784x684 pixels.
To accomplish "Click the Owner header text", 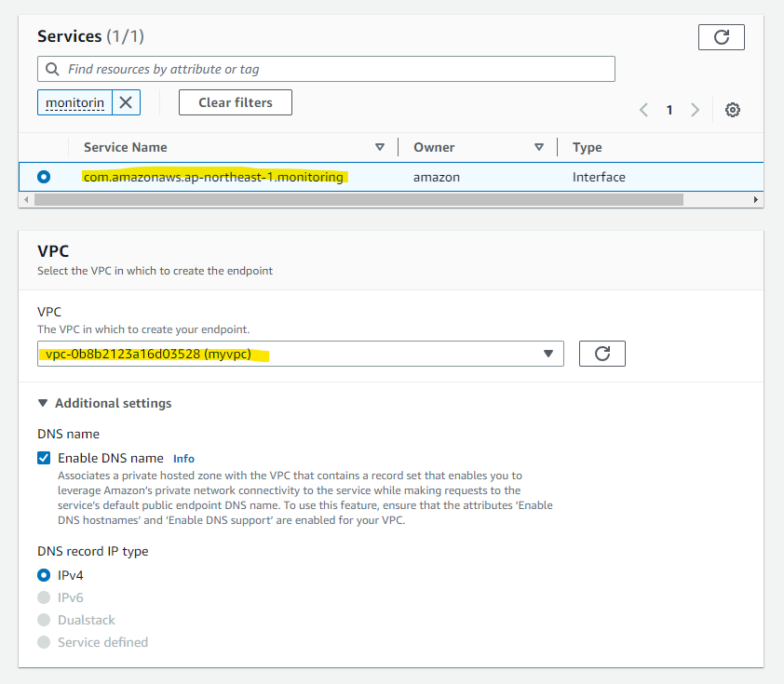I will point(434,147).
